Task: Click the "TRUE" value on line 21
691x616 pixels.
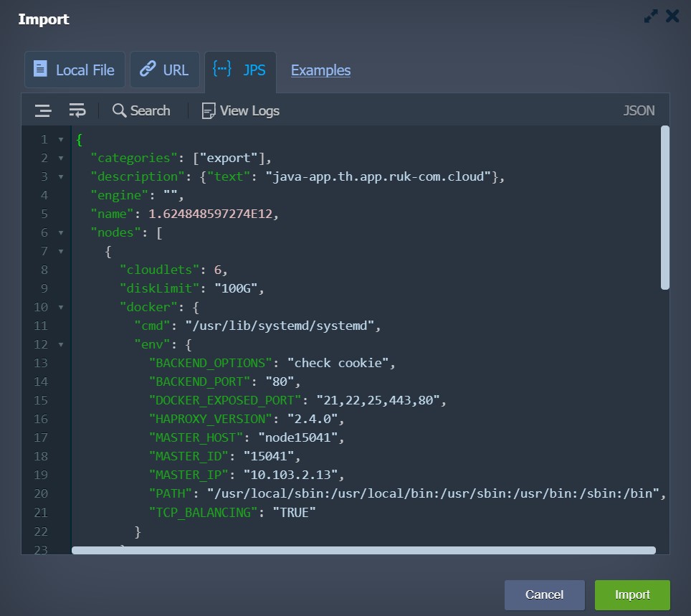Action: pyautogui.click(x=295, y=513)
